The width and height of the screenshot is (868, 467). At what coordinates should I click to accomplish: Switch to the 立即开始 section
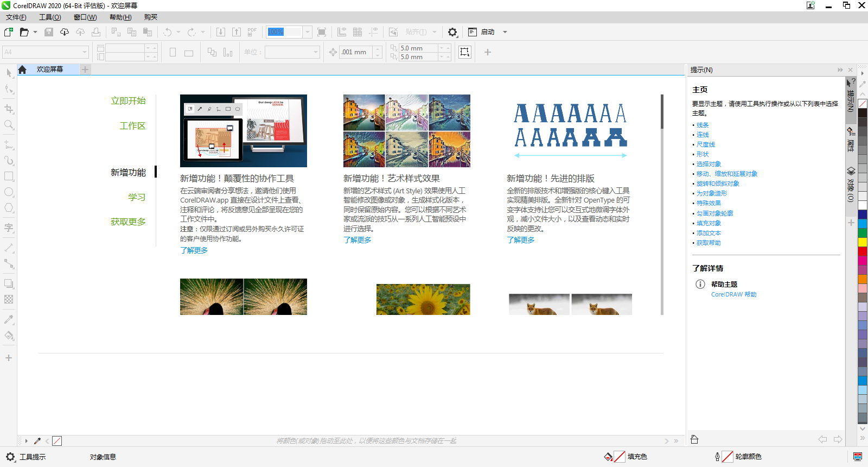[128, 100]
